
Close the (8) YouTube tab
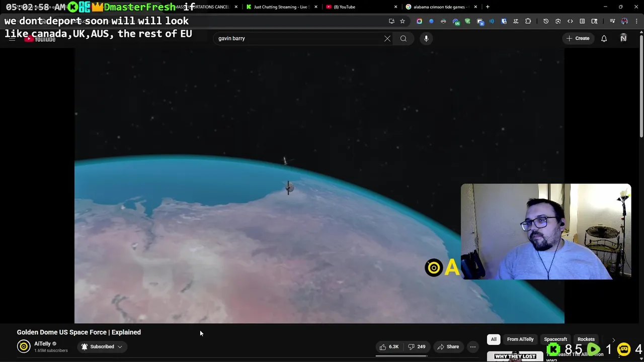pyautogui.click(x=395, y=7)
